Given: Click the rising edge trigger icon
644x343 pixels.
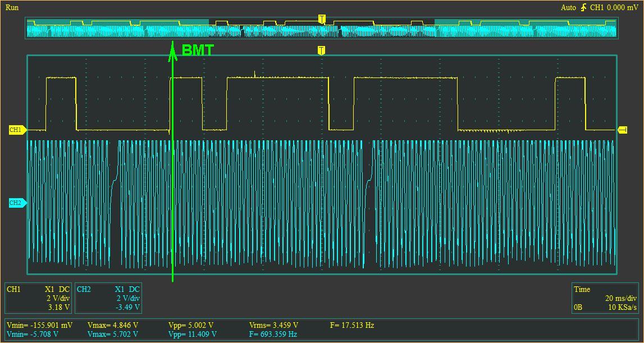Looking at the screenshot, I should [x=583, y=7].
